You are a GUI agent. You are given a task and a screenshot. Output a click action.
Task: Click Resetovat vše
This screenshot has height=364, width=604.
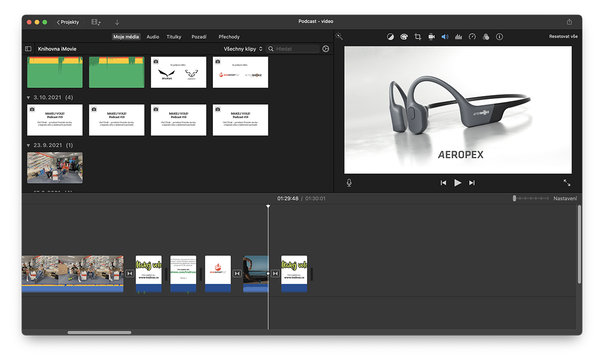pos(563,37)
